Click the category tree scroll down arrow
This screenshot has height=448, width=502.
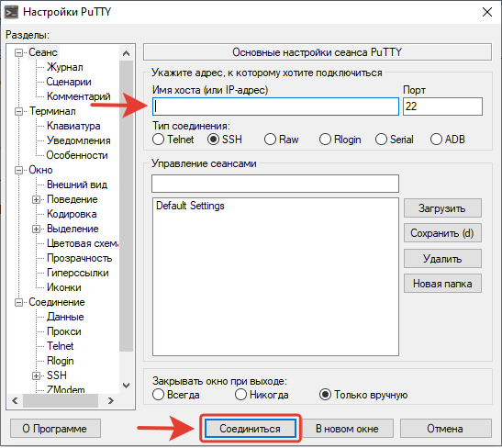click(x=126, y=386)
